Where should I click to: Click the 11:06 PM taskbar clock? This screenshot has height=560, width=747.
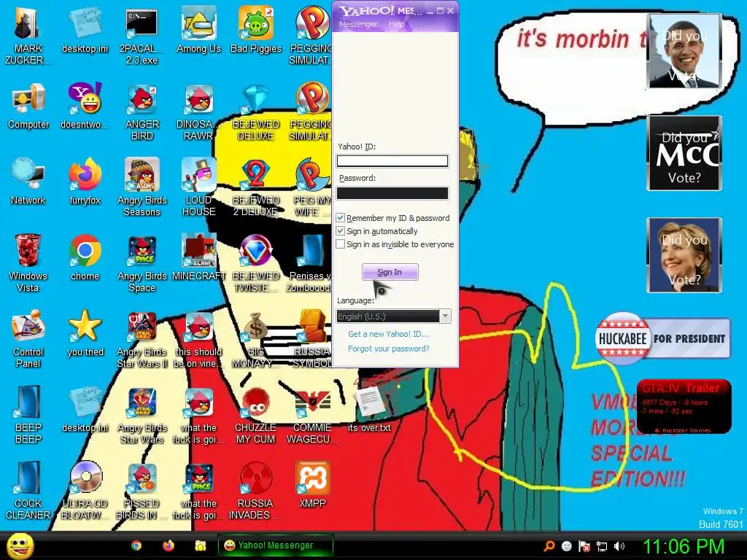(684, 546)
